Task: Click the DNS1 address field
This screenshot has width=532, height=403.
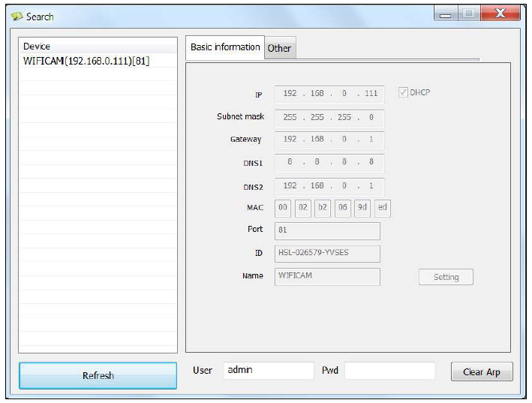Action: 329,163
